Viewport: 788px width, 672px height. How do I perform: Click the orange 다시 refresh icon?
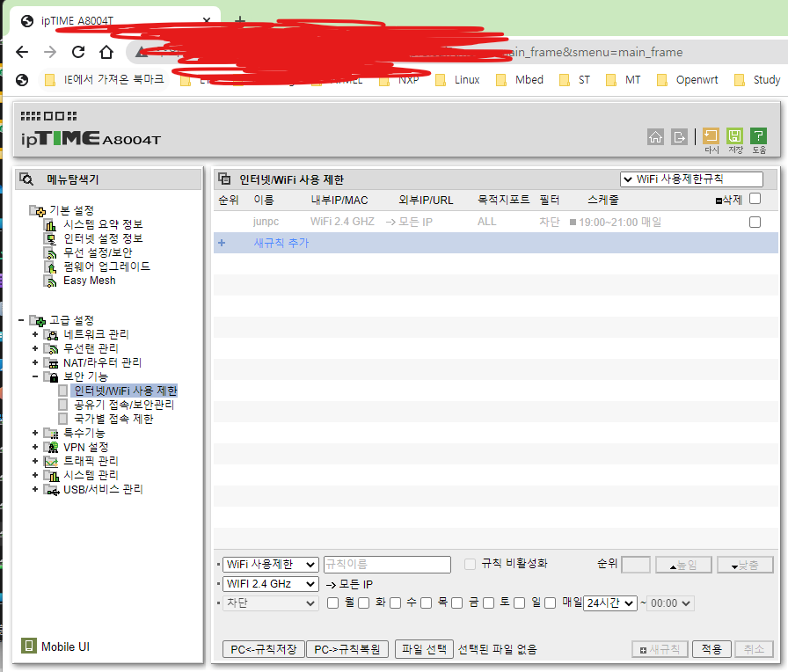point(711,135)
